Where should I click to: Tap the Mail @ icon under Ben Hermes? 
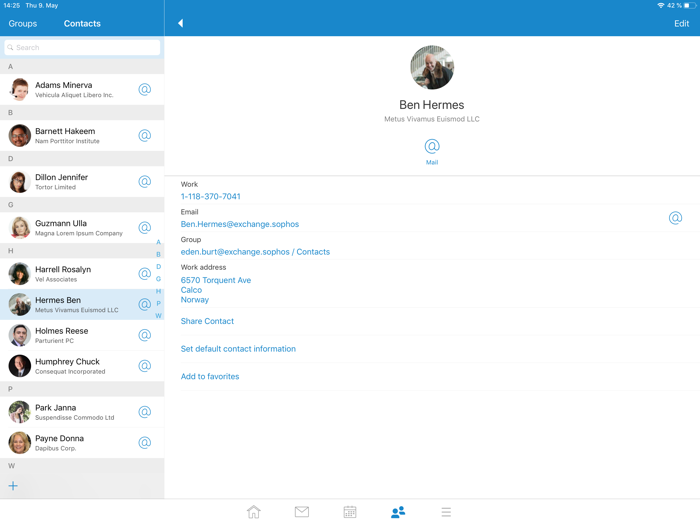click(x=432, y=146)
